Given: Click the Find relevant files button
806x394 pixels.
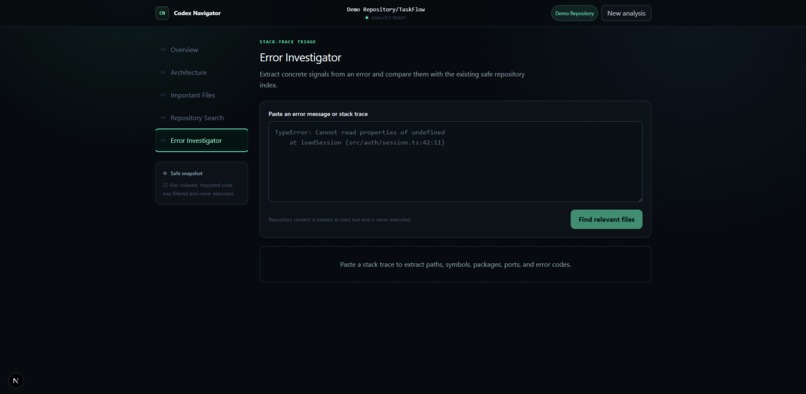Looking at the screenshot, I should coord(606,219).
